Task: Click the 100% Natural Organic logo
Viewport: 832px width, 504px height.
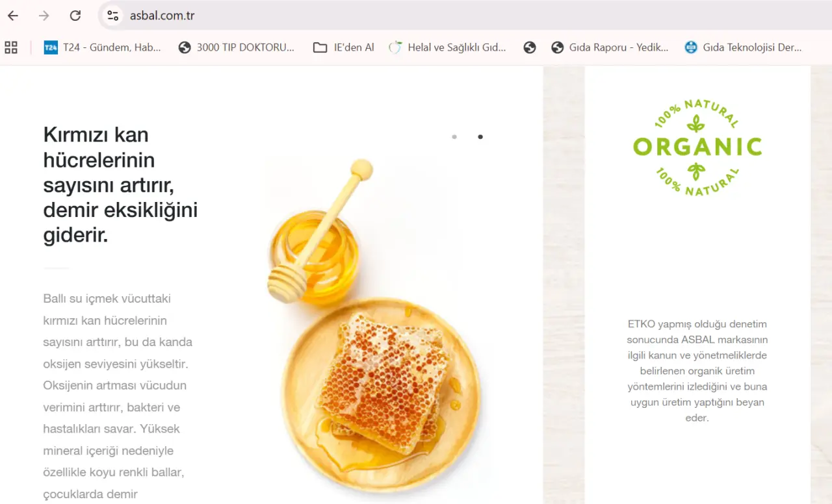Action: click(697, 147)
